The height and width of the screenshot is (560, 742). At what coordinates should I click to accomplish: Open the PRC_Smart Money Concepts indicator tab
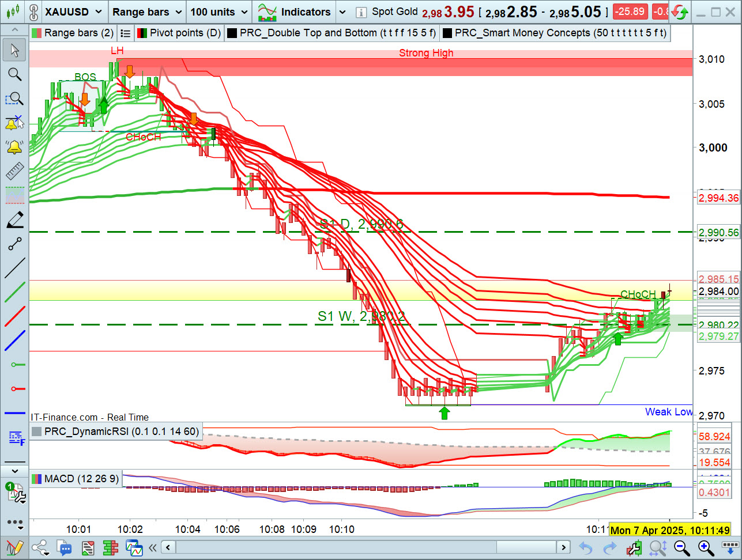tap(555, 33)
